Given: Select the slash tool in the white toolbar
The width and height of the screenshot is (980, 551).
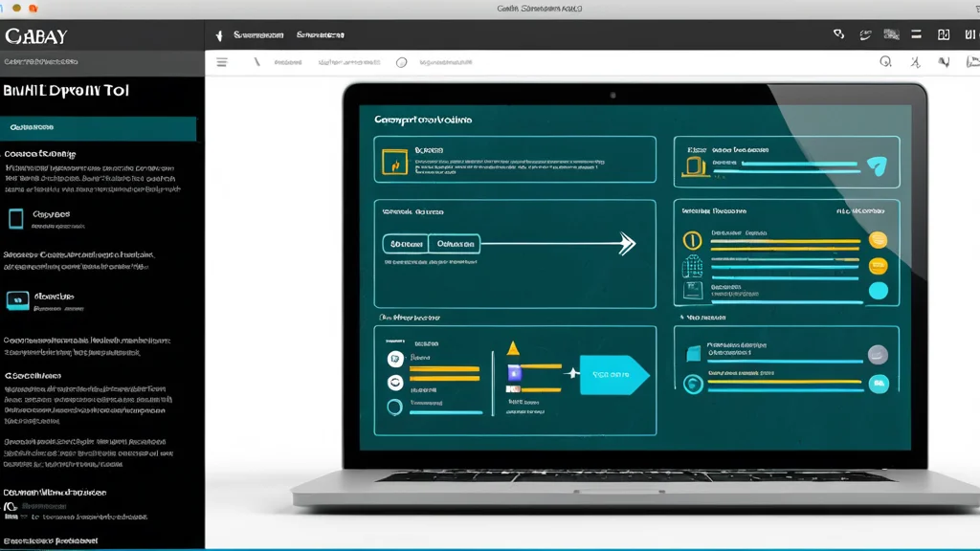Looking at the screenshot, I should [x=256, y=62].
